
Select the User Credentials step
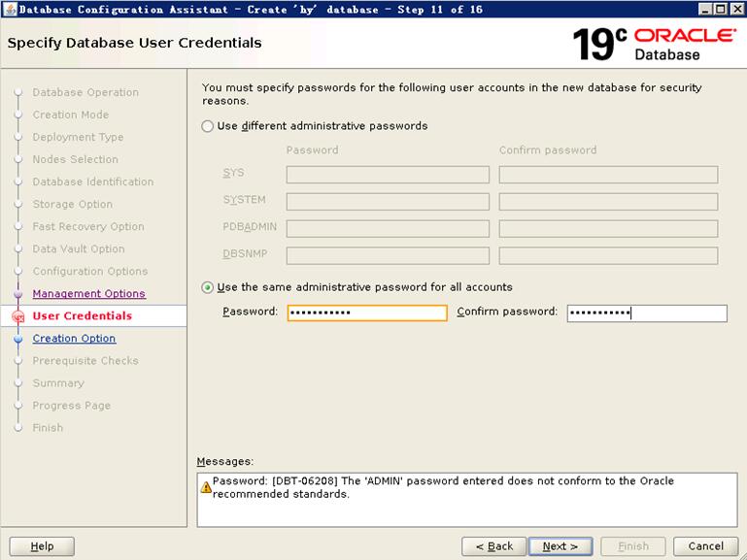pyautogui.click(x=82, y=316)
